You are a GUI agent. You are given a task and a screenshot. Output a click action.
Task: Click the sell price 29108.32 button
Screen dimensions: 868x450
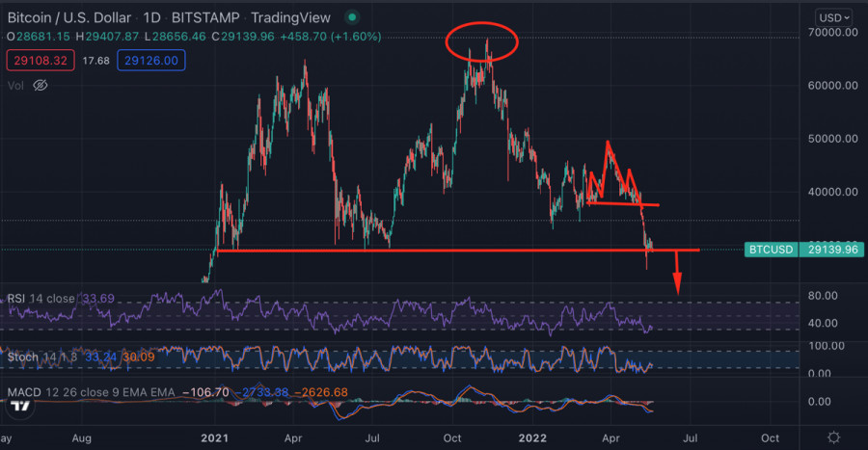point(41,61)
